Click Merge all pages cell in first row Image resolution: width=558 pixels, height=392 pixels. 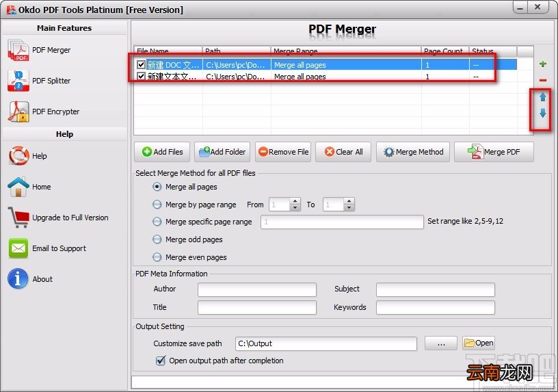pyautogui.click(x=346, y=65)
